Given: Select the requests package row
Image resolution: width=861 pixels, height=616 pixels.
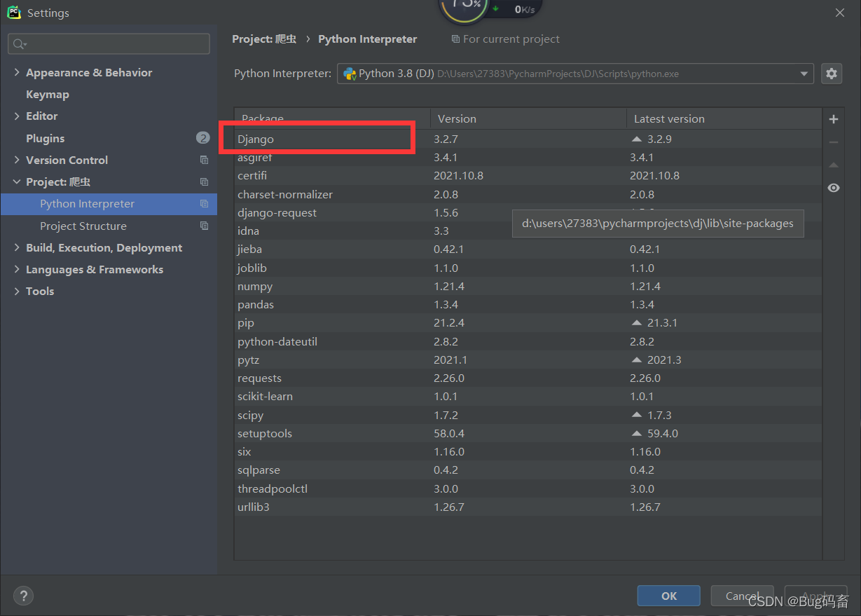Looking at the screenshot, I should (x=528, y=378).
